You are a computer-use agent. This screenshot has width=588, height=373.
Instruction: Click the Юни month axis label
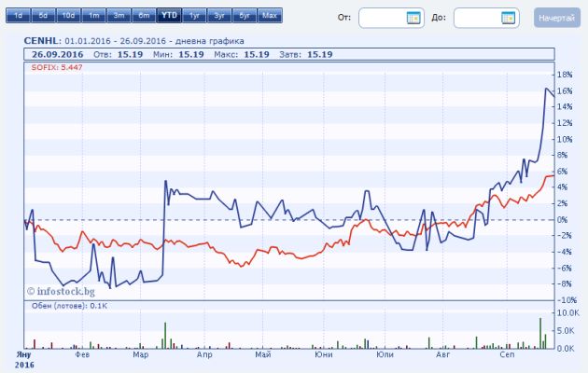pyautogui.click(x=324, y=354)
